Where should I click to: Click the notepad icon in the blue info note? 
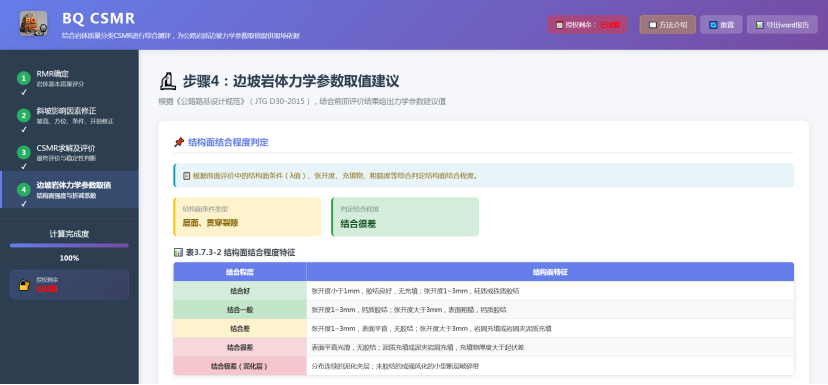click(x=186, y=176)
